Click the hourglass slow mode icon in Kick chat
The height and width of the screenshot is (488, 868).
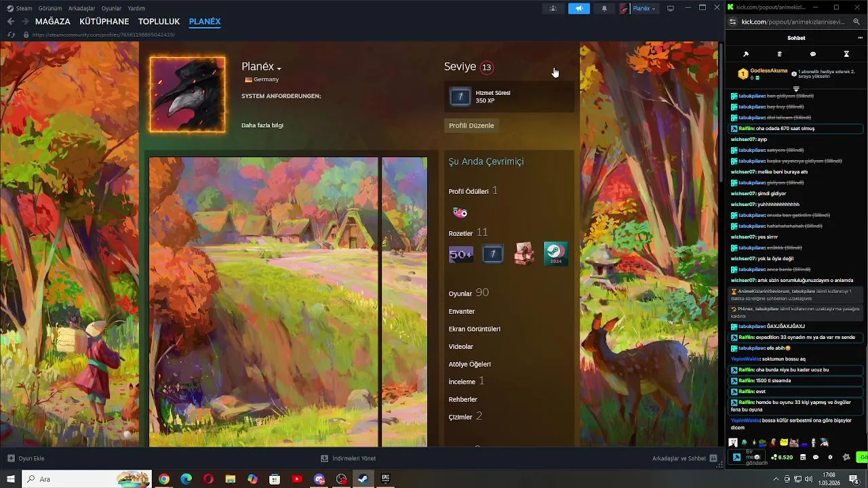(x=846, y=54)
